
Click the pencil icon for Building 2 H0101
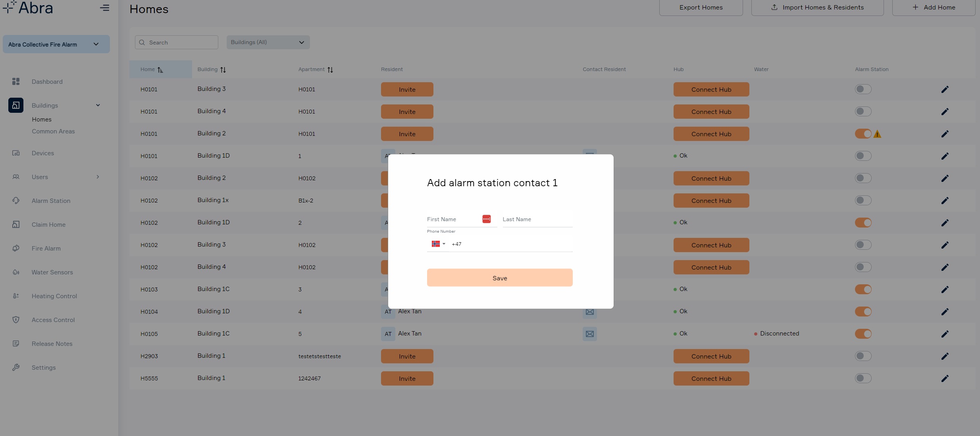click(945, 134)
